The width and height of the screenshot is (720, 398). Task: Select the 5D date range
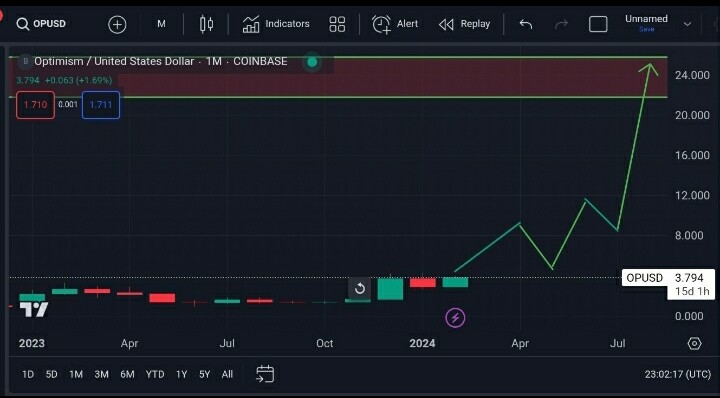coord(51,375)
